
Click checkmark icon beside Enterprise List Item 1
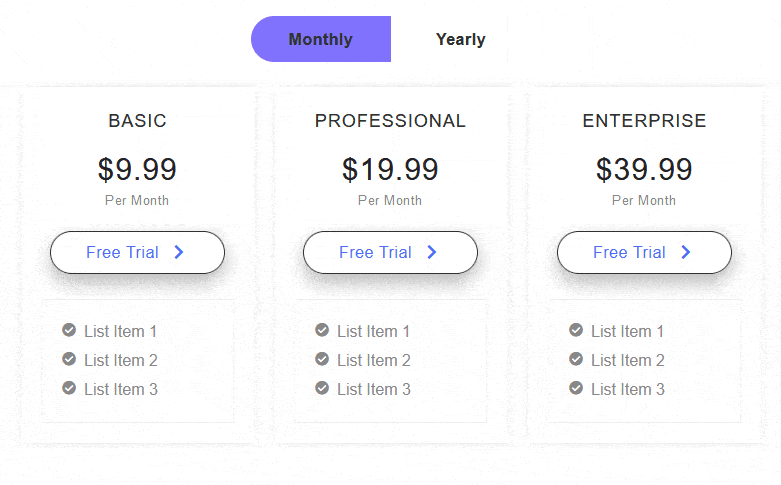point(576,330)
